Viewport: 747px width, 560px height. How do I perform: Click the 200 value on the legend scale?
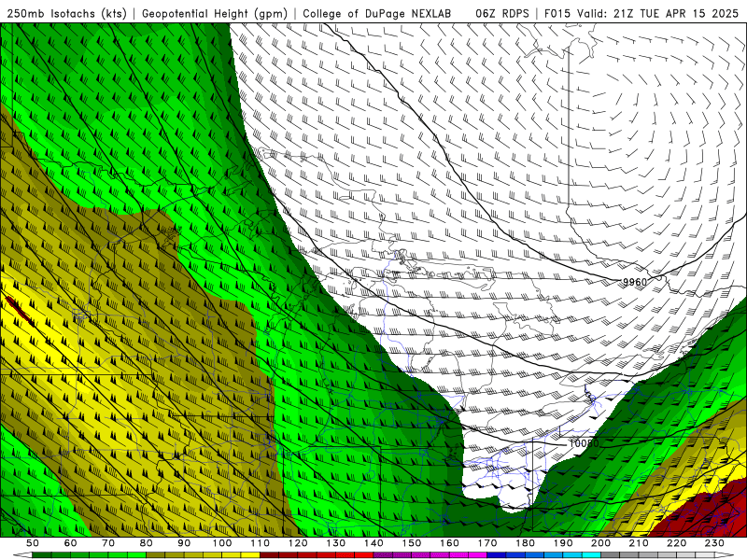(600, 543)
